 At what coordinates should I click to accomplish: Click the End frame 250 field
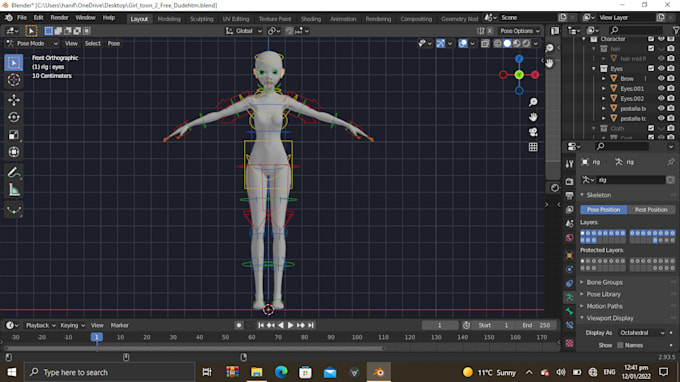point(537,325)
